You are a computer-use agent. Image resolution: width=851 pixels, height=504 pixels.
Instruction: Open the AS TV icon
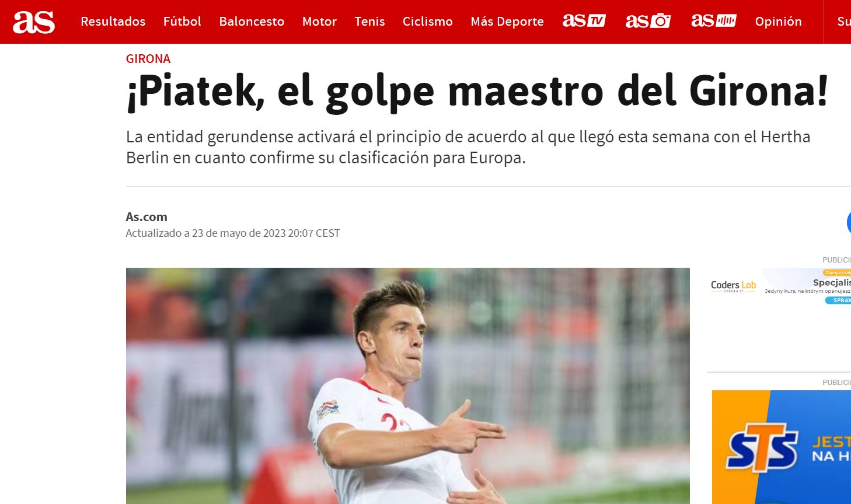(584, 21)
